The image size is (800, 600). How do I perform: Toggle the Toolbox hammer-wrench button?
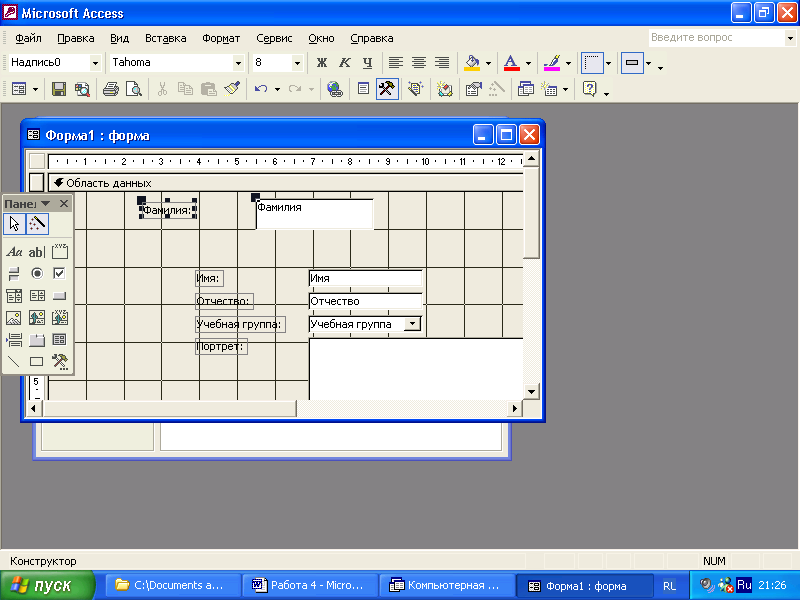pyautogui.click(x=387, y=89)
